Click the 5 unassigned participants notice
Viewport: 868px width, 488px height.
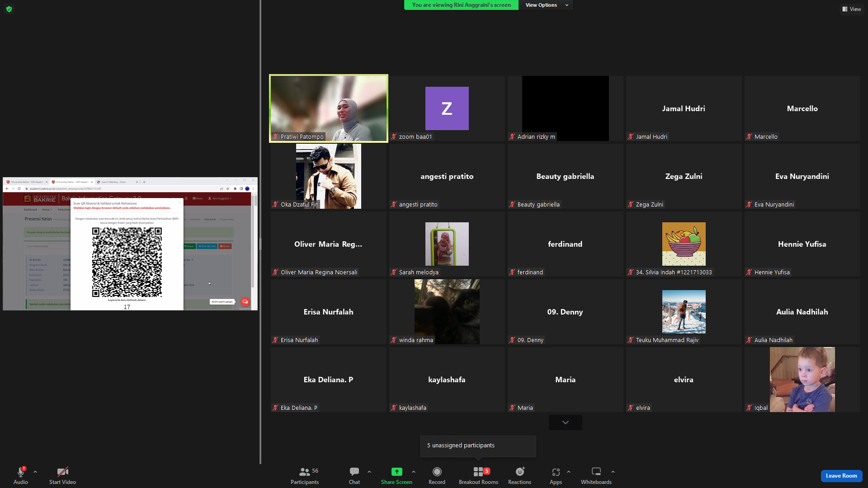click(478, 446)
